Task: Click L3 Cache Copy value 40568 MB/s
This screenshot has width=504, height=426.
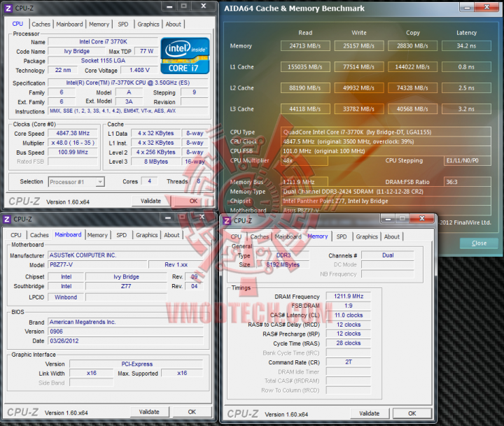Action: point(412,109)
